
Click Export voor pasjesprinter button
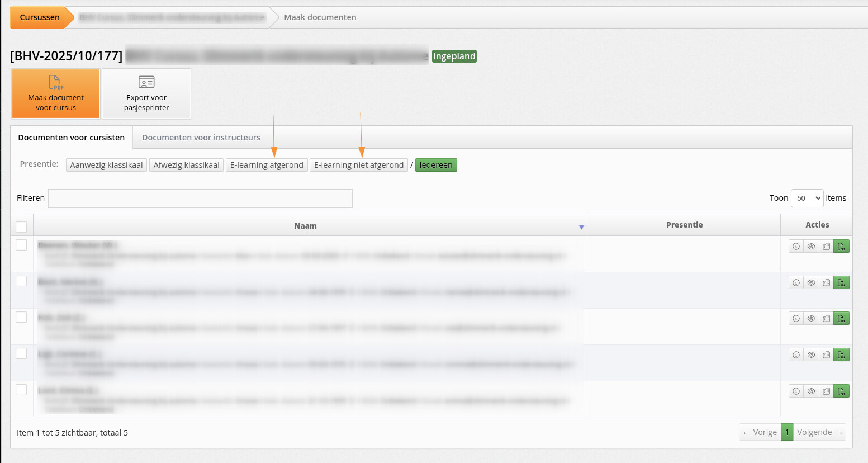click(x=146, y=94)
